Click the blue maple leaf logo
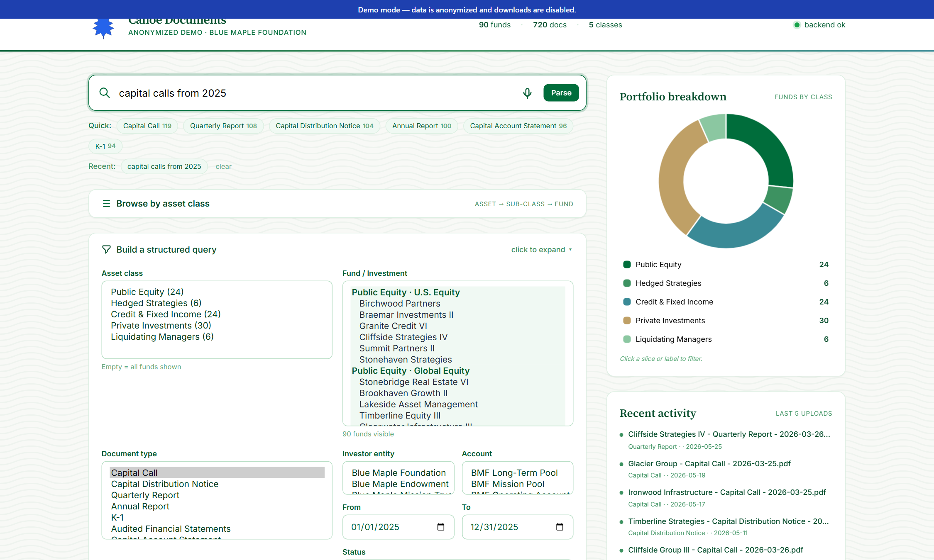934x560 pixels. [x=103, y=28]
